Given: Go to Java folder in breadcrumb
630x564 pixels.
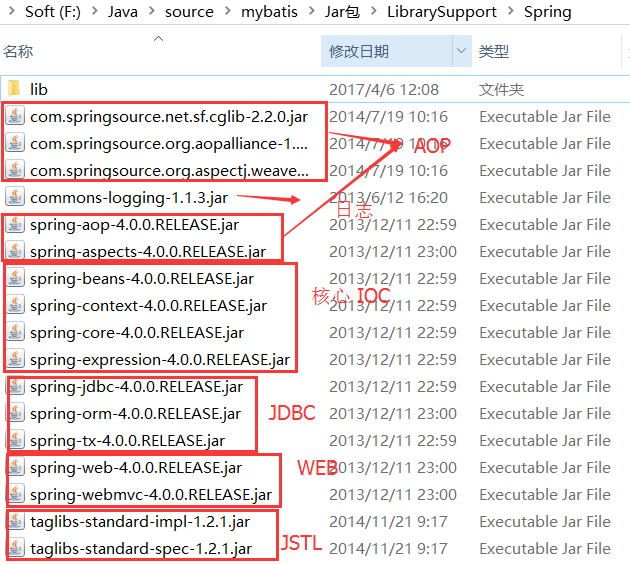Looking at the screenshot, I should tap(123, 12).
